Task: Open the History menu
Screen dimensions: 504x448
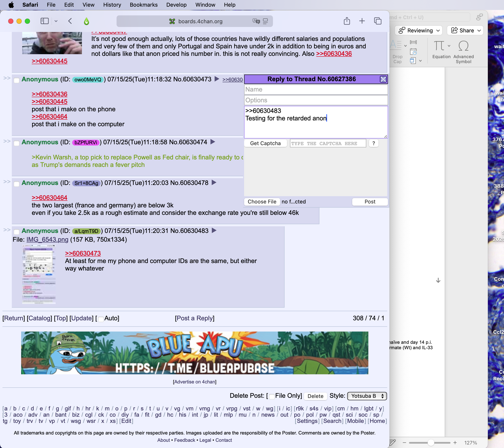Action: tap(112, 5)
